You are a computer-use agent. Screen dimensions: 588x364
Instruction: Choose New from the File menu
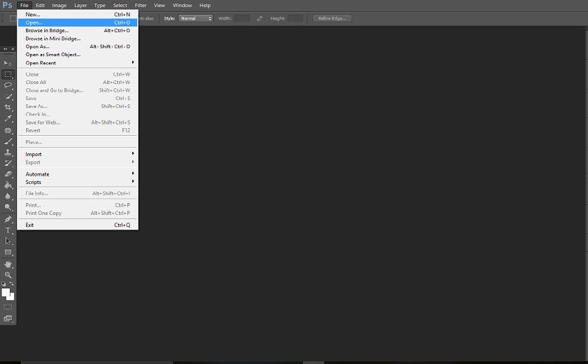coord(77,14)
